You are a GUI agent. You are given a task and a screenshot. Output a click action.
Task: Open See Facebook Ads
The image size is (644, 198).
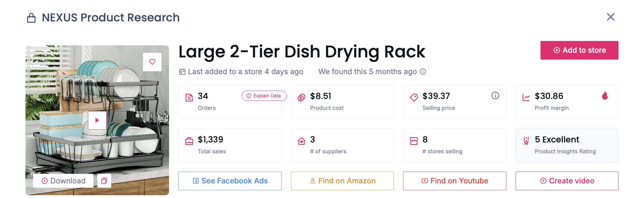[x=230, y=181]
